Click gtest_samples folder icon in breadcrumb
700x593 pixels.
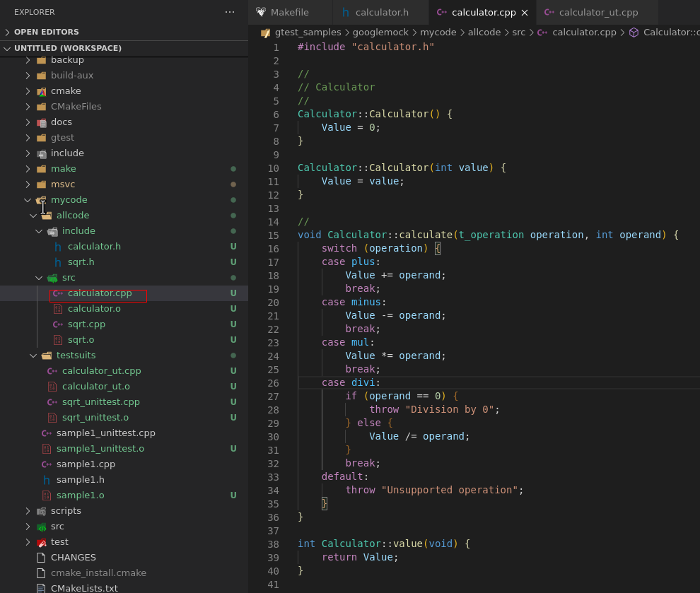(266, 33)
